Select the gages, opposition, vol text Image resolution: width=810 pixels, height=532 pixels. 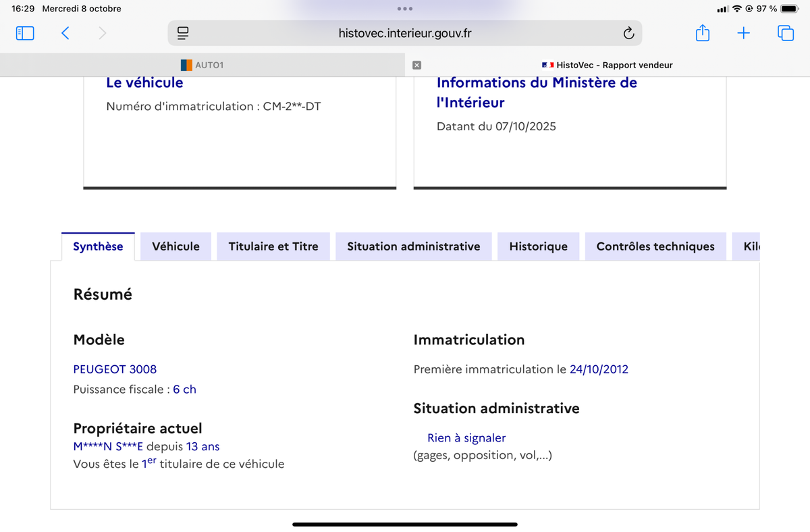click(483, 456)
